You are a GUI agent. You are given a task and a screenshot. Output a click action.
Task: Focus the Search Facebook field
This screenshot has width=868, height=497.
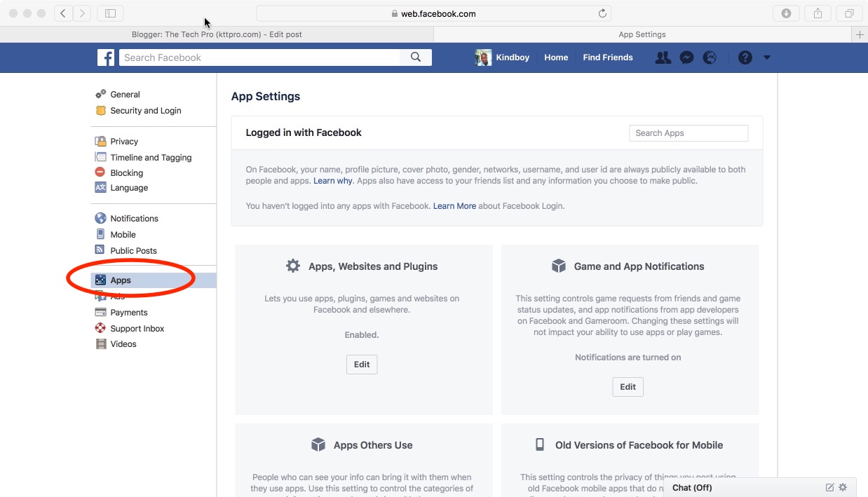tap(259, 57)
